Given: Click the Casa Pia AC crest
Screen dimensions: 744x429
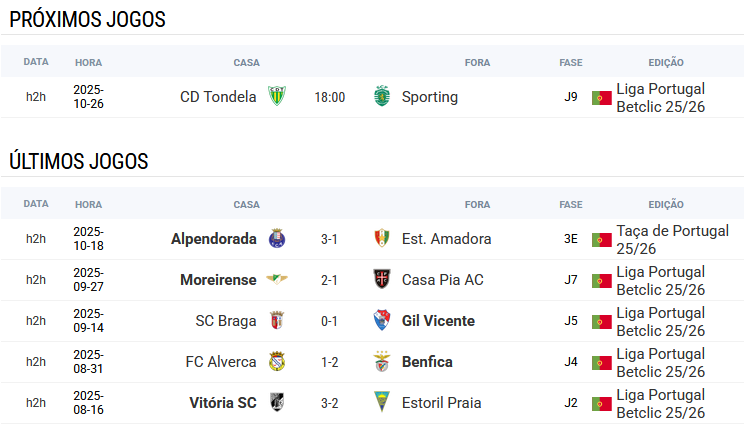Looking at the screenshot, I should click(x=381, y=280).
